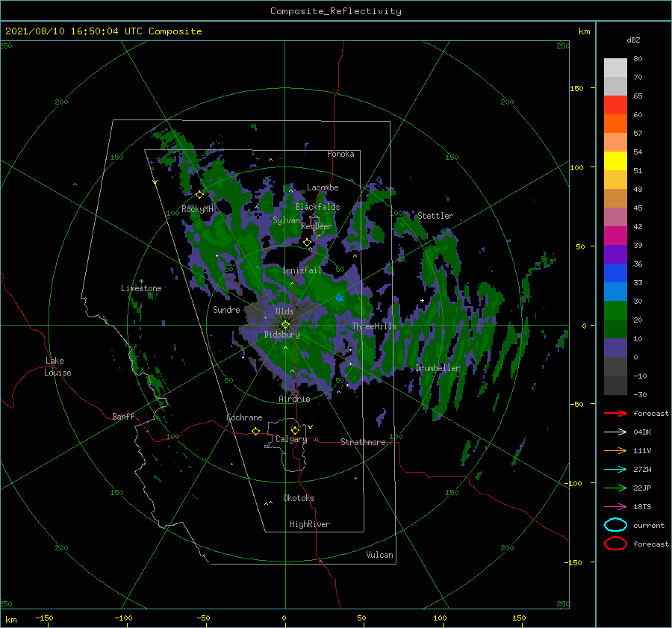Click the Airdrie city label
The width and height of the screenshot is (672, 628).
294,399
